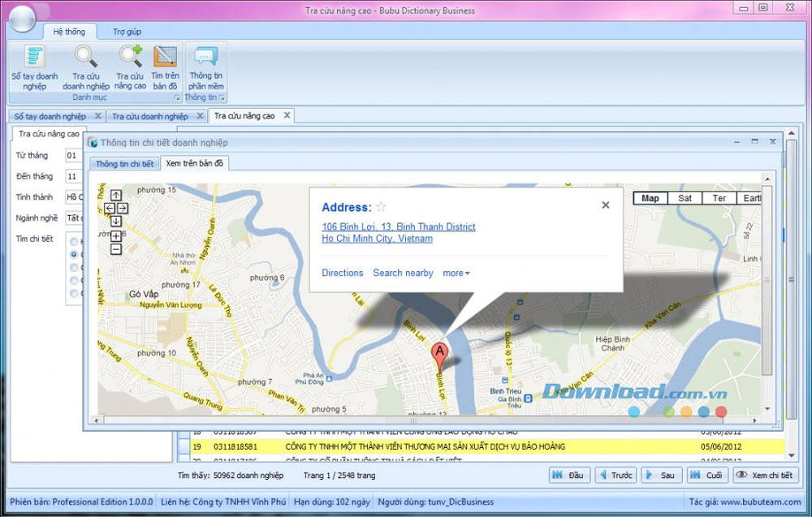Switch to Thông tin chi tiết tab
This screenshot has width=812, height=517.
[124, 164]
